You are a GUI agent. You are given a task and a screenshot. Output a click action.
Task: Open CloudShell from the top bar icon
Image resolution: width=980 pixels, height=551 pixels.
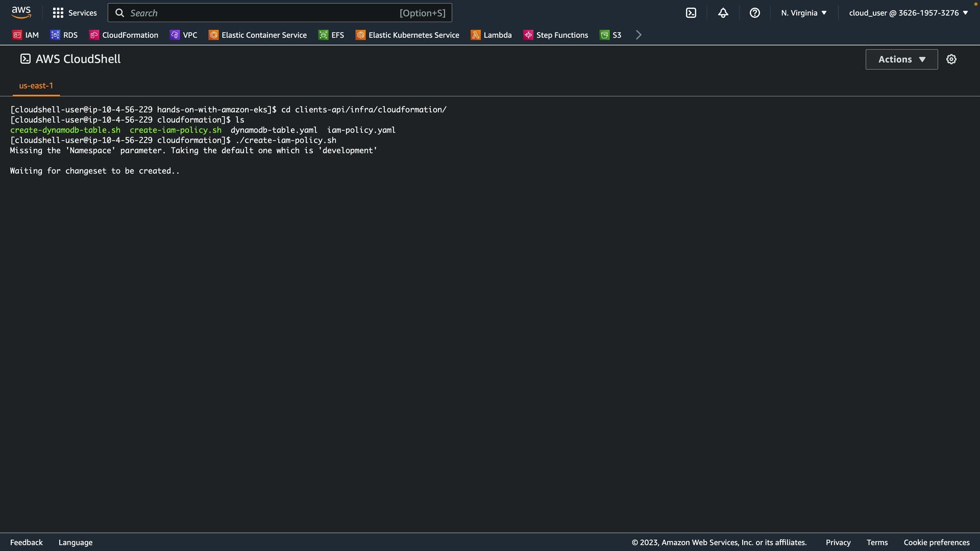click(x=691, y=13)
